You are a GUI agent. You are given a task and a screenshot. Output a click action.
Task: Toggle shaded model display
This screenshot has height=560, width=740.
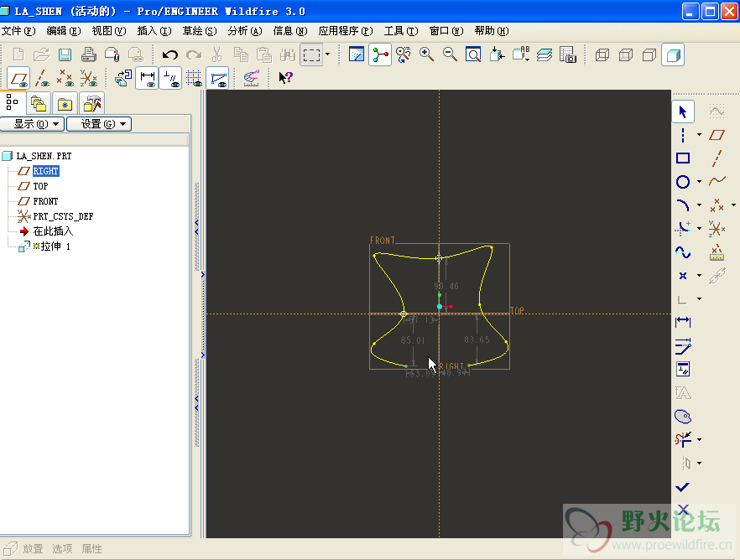click(672, 55)
